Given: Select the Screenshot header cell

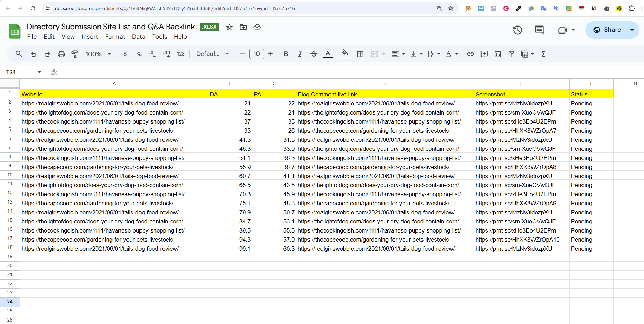Looking at the screenshot, I should coord(522,94).
